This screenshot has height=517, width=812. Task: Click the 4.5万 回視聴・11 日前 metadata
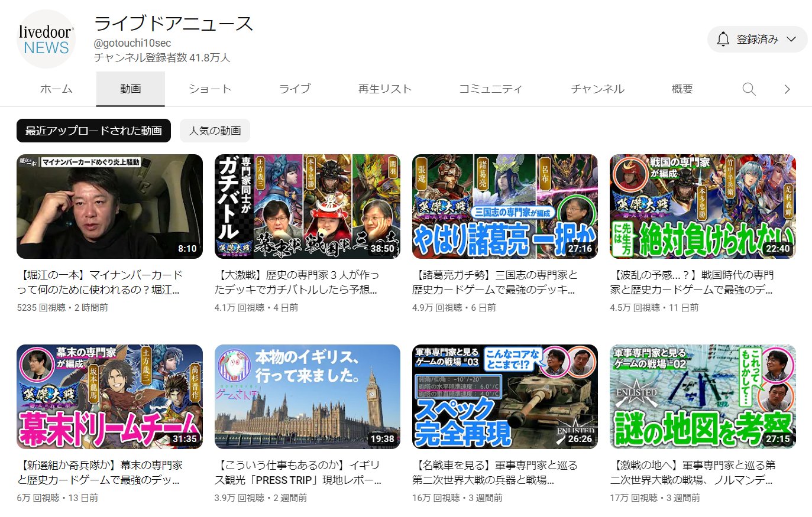click(654, 308)
